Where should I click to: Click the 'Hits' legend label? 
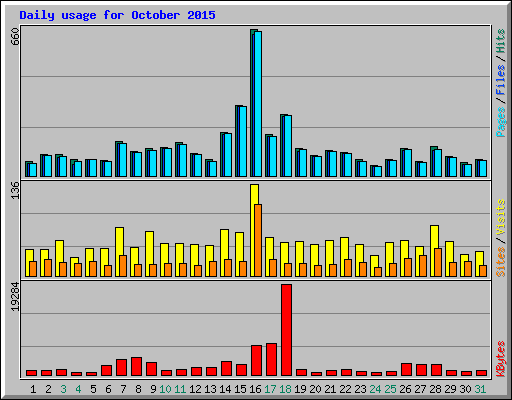(x=501, y=41)
